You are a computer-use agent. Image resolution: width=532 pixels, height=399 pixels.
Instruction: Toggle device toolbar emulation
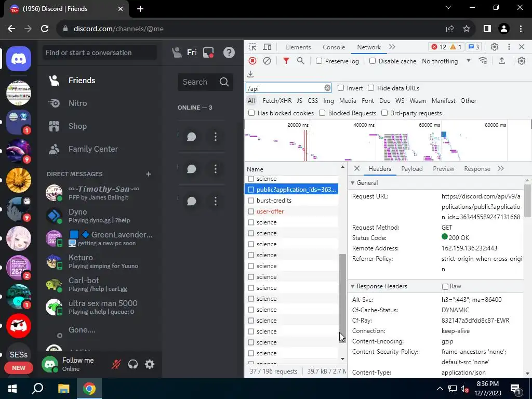point(268,47)
